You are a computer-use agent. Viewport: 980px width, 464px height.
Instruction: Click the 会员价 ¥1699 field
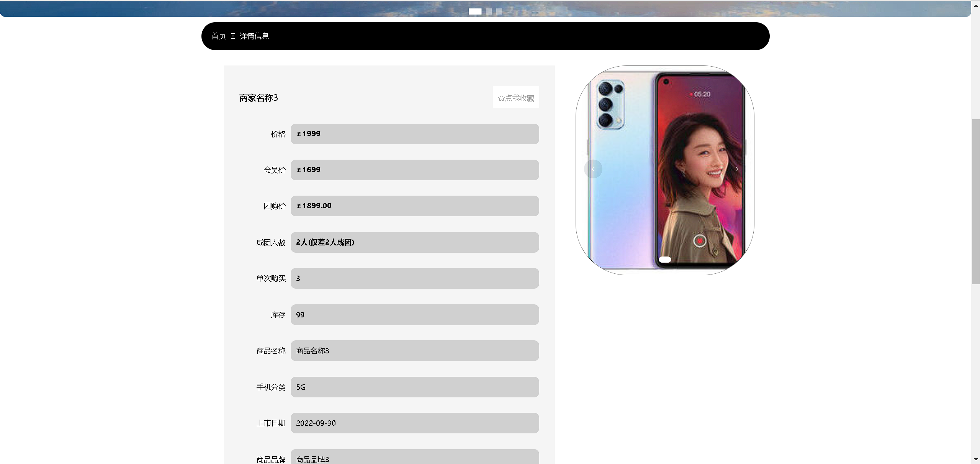pos(414,170)
